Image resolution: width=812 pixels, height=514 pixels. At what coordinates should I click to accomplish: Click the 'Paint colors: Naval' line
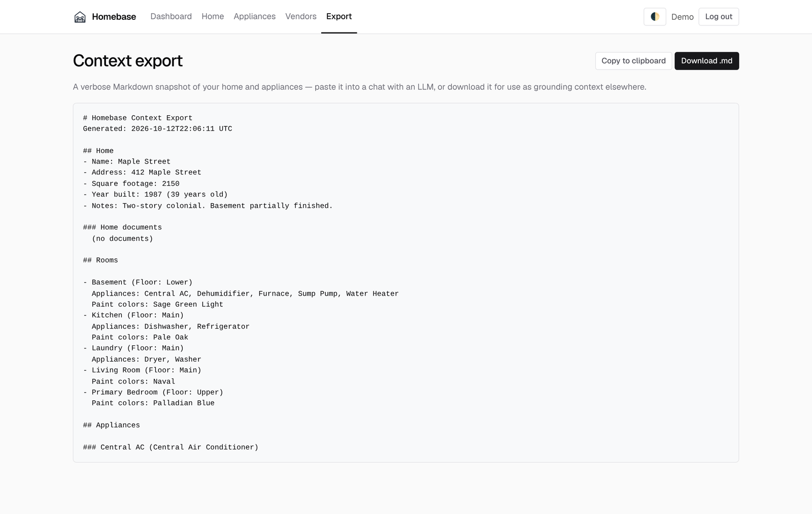click(133, 381)
